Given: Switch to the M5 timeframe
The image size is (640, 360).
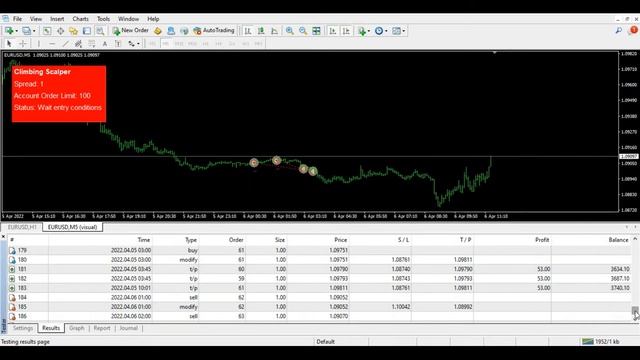Looking at the screenshot, I should tap(165, 44).
